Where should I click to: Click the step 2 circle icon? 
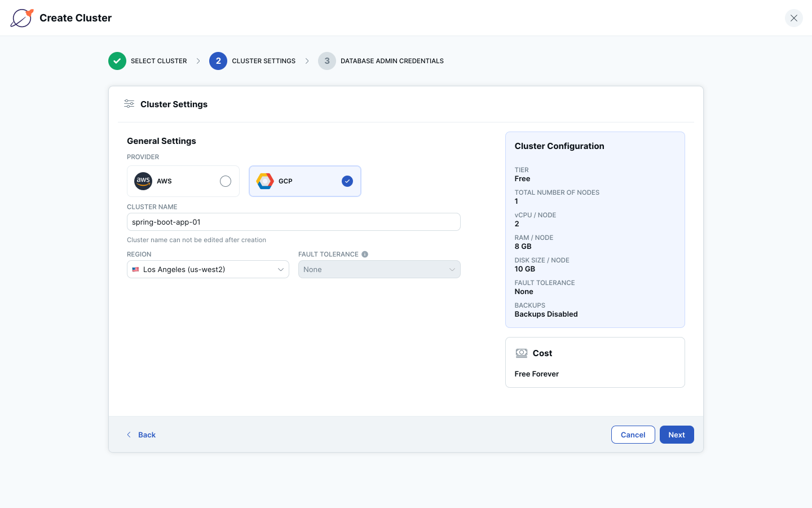pos(218,61)
